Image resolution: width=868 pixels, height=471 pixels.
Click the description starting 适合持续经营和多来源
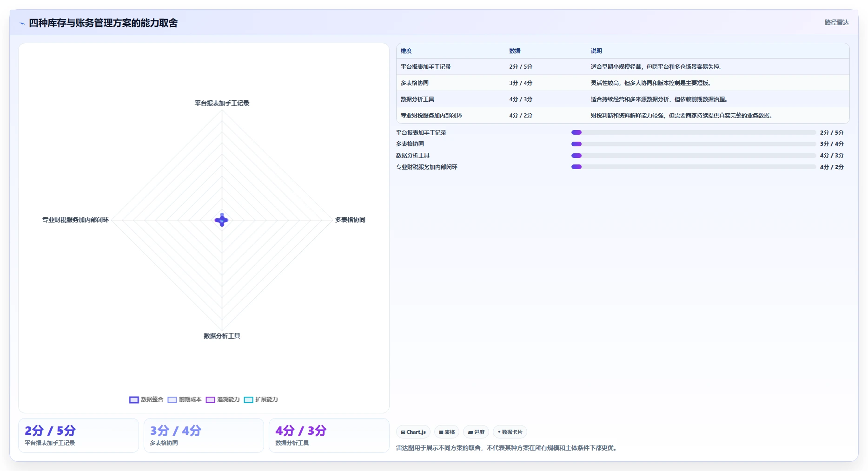tap(659, 99)
